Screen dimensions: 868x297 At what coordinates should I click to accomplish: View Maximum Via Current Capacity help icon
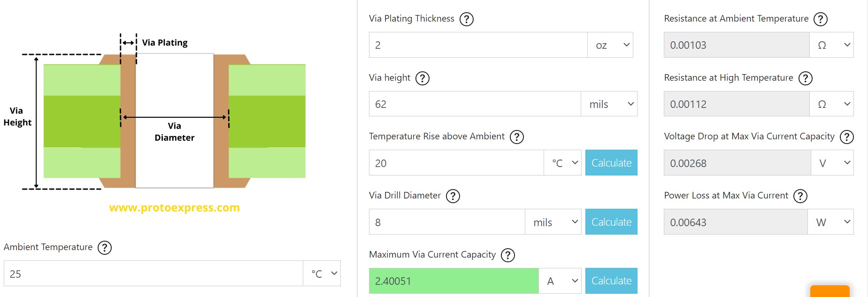(x=508, y=255)
